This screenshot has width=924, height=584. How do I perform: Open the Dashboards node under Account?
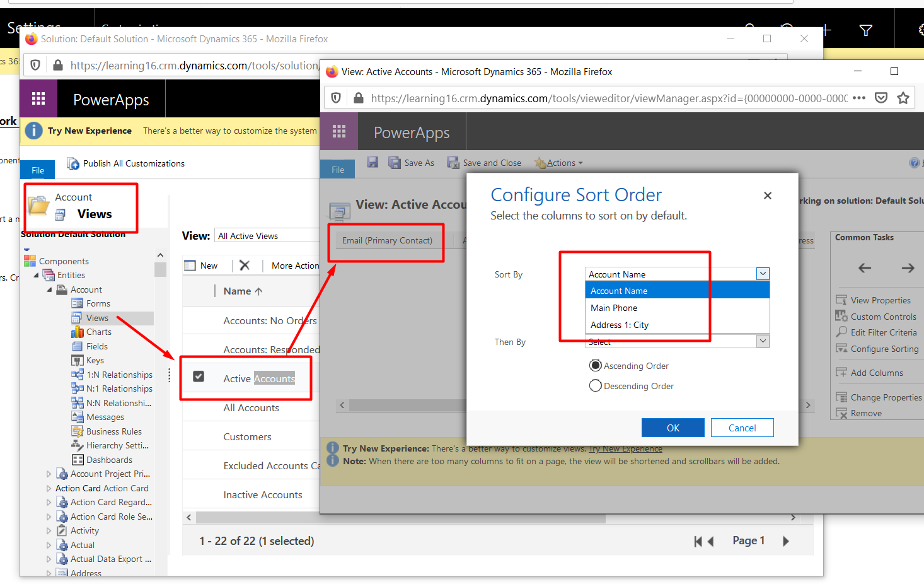tap(103, 460)
